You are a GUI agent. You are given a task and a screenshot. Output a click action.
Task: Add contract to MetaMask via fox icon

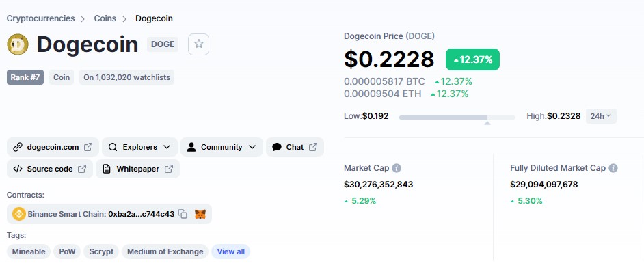pos(200,214)
